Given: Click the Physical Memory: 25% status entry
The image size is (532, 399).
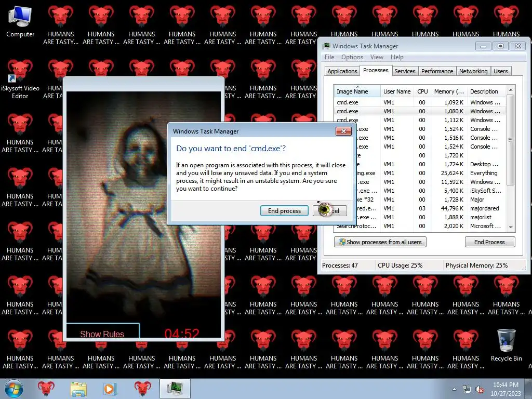Looking at the screenshot, I should point(477,265).
